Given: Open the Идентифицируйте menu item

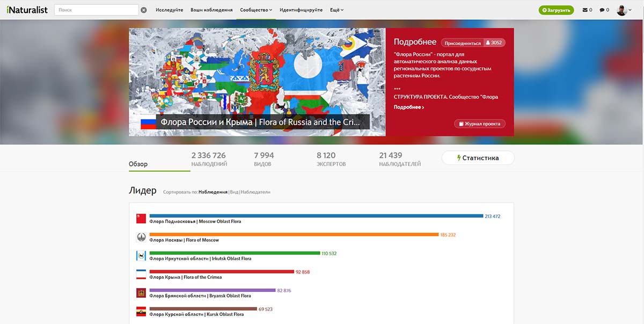Looking at the screenshot, I should pos(301,10).
